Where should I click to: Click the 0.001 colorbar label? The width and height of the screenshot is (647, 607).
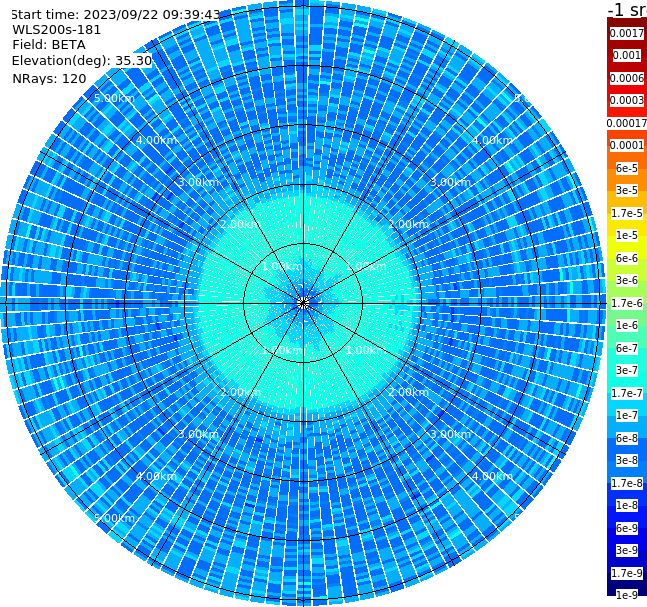pyautogui.click(x=627, y=55)
